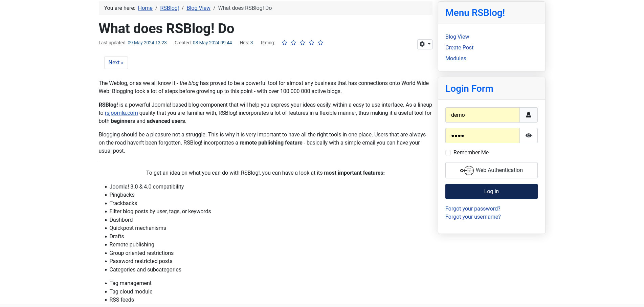
Task: Click the 'Pingbacks' list item
Action: click(x=122, y=195)
